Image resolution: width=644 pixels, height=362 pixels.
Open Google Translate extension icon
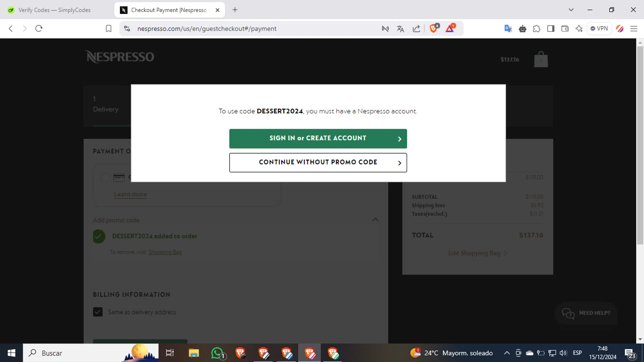click(508, 29)
